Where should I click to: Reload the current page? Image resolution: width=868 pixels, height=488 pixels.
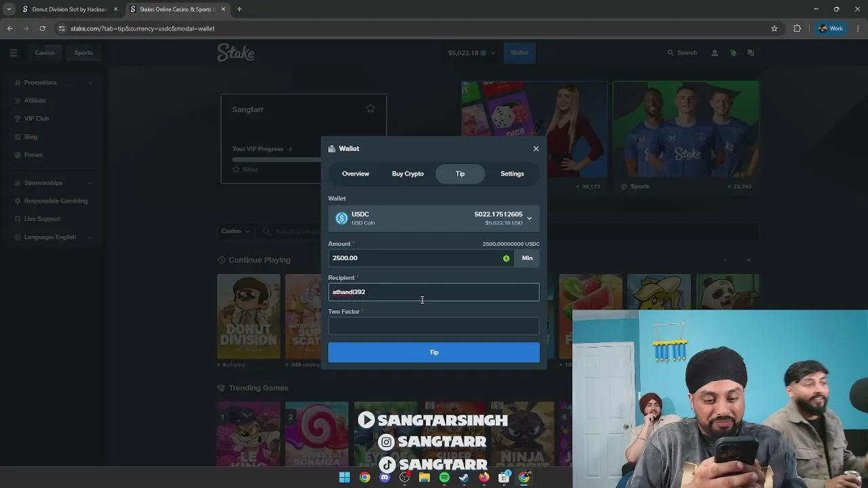(42, 28)
